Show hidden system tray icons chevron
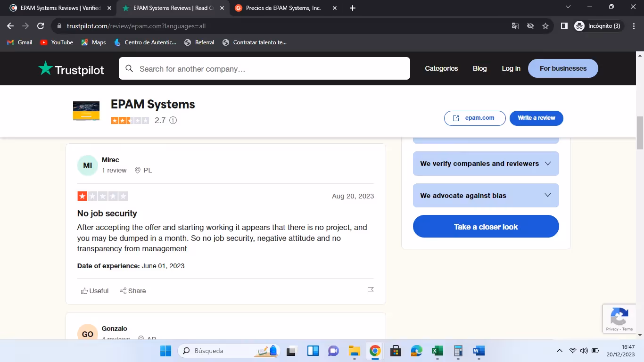Image resolution: width=644 pixels, height=362 pixels. click(x=560, y=351)
